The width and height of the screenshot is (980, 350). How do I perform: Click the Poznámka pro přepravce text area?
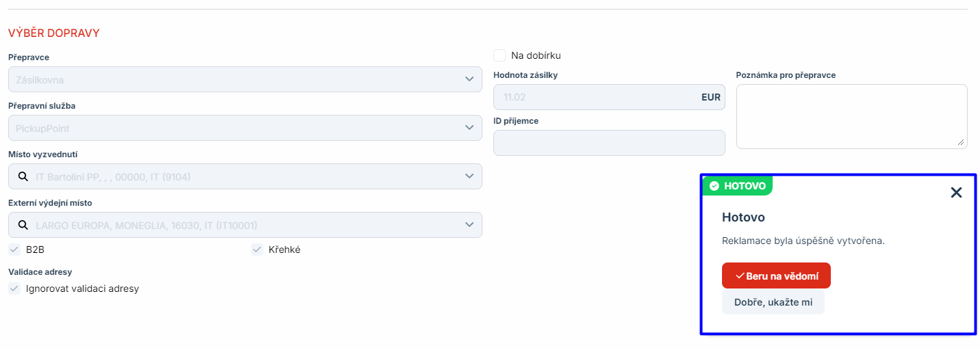click(851, 116)
